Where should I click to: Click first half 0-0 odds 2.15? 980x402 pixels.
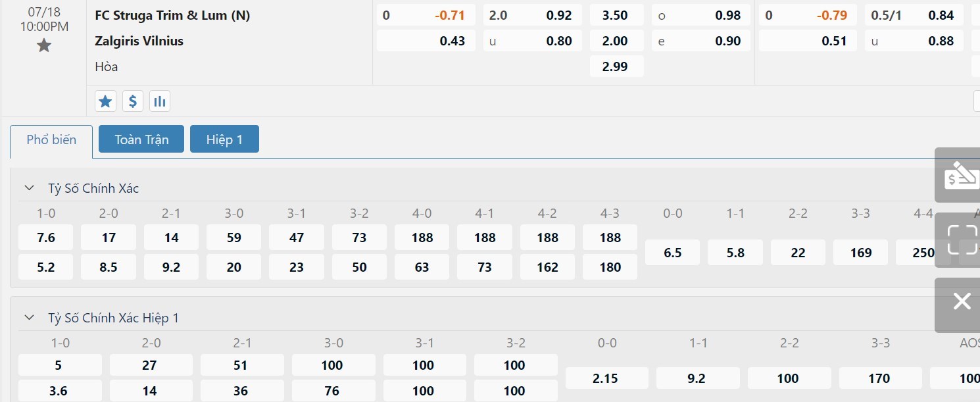(606, 378)
